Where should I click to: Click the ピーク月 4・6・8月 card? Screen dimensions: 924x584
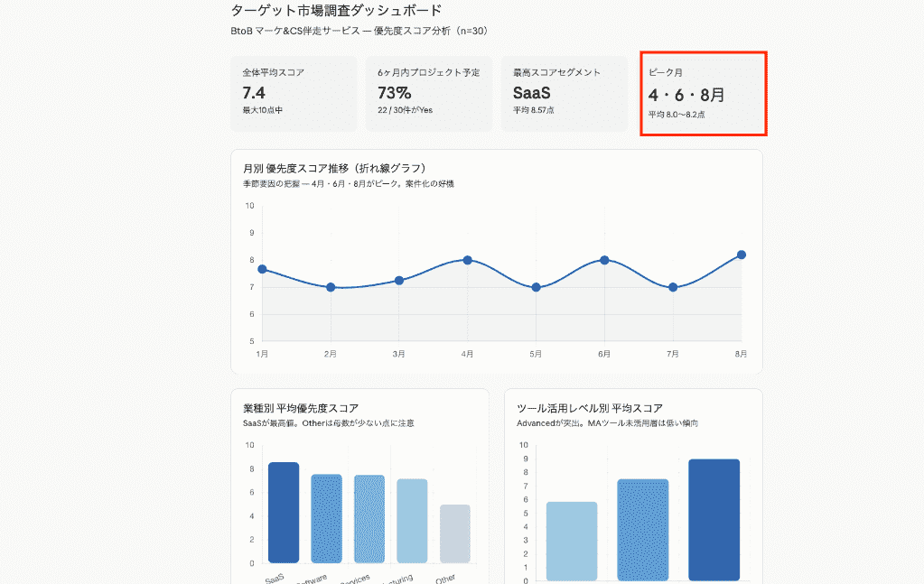click(704, 94)
